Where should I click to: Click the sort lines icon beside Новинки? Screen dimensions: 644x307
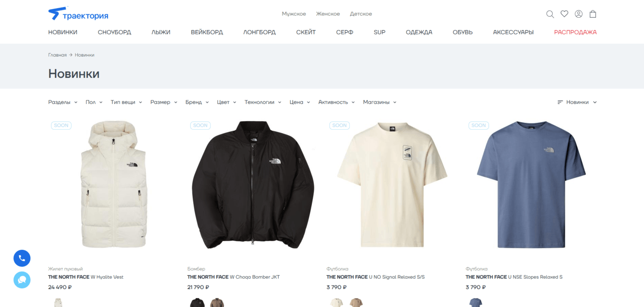coord(560,102)
